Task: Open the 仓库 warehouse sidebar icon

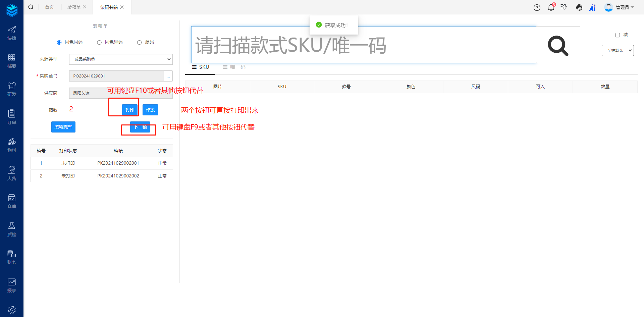Action: [12, 201]
